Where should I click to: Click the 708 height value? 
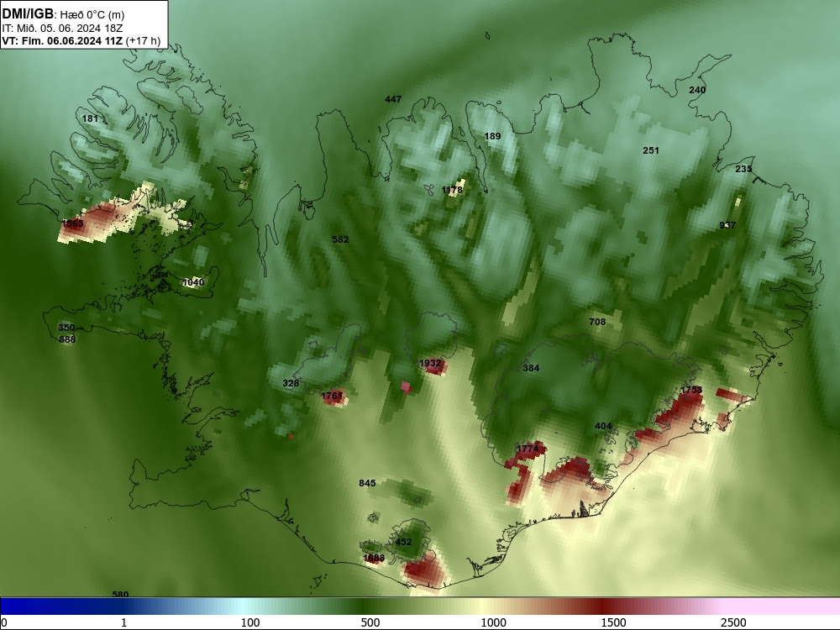click(597, 322)
